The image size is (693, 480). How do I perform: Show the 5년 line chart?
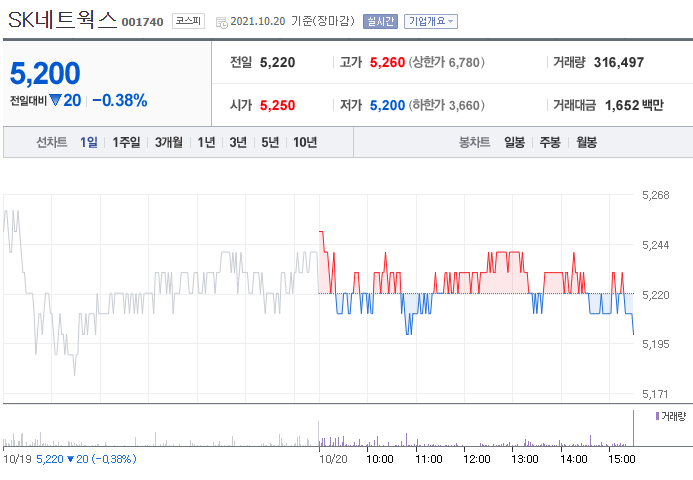point(270,142)
